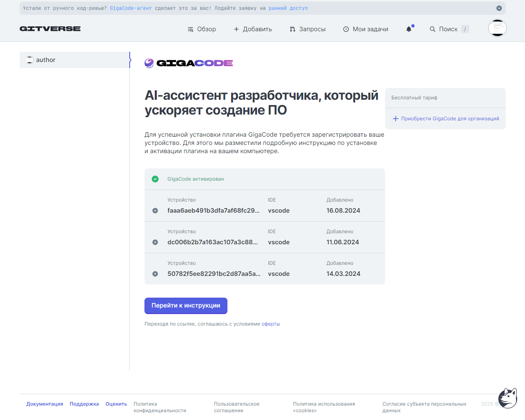The height and width of the screenshot is (420, 525).
Task: Select the author sidebar item
Action: tap(75, 60)
